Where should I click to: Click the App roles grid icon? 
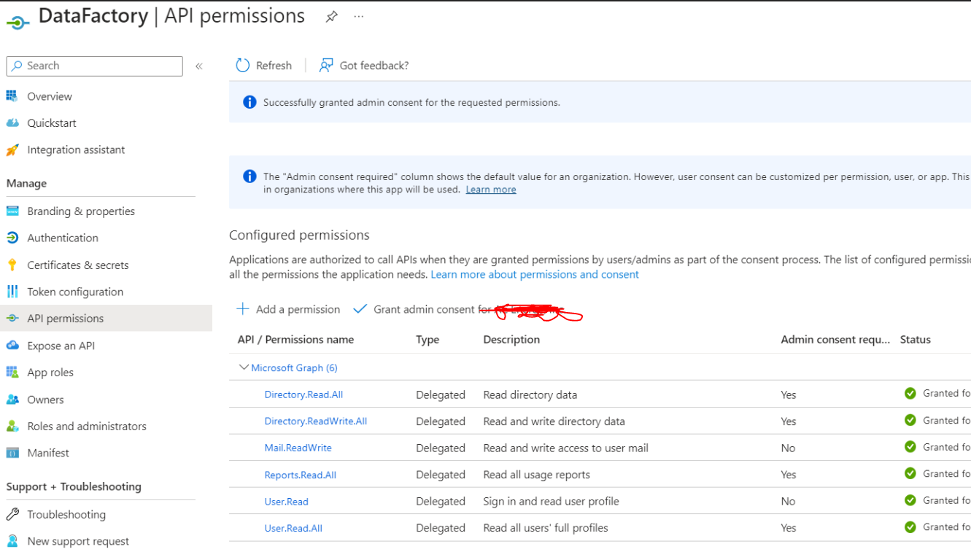(12, 373)
